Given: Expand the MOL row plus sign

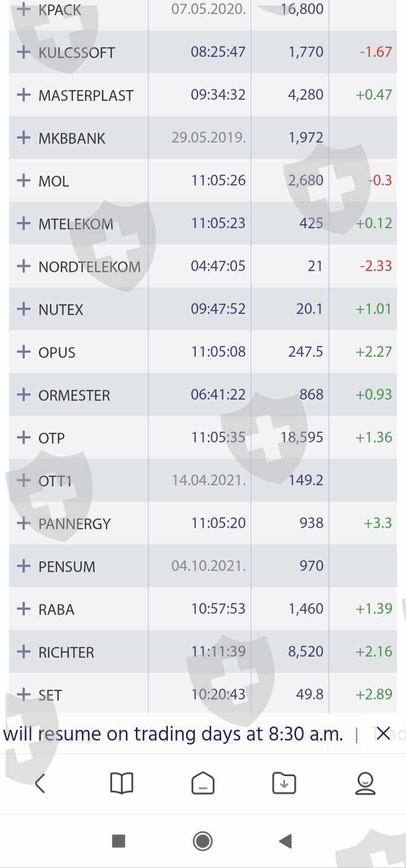Looking at the screenshot, I should (24, 180).
